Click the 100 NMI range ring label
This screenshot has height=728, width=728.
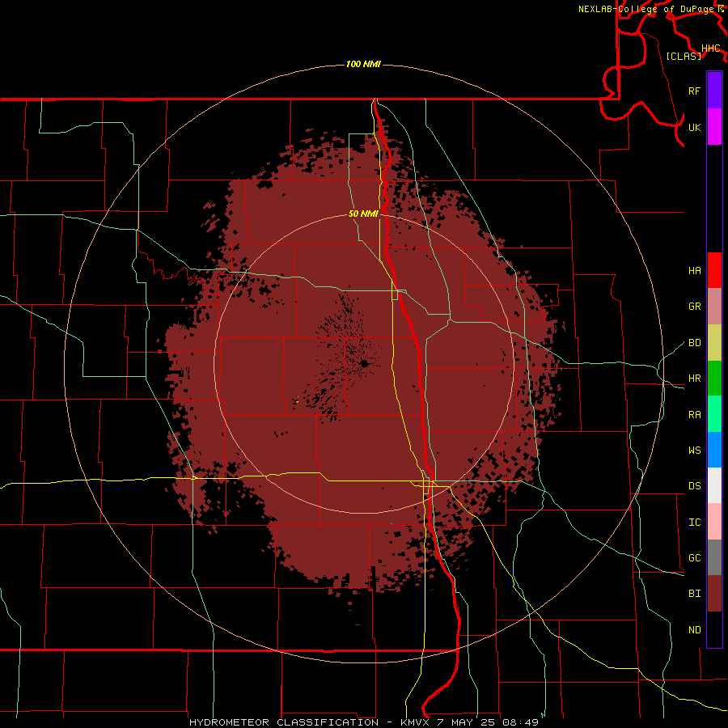tap(363, 64)
